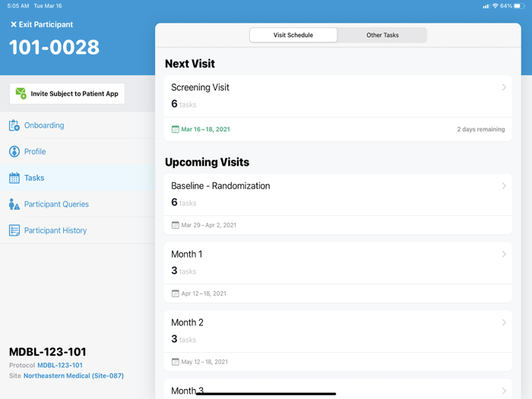Click the Participant History list icon
This screenshot has width=532, height=399.
[14, 230]
